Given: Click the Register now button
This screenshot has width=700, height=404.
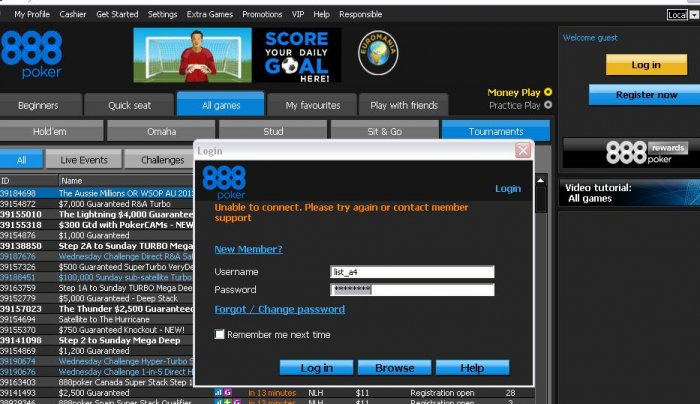Looking at the screenshot, I should (646, 95).
